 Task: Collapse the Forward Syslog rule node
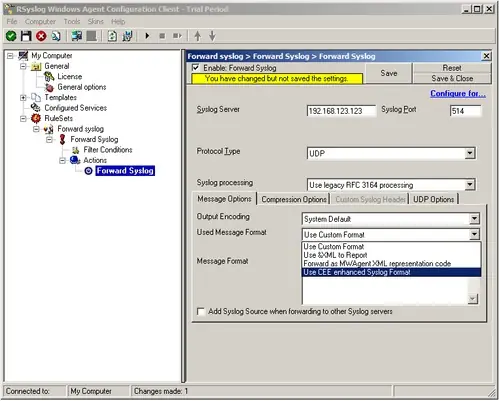pos(49,139)
